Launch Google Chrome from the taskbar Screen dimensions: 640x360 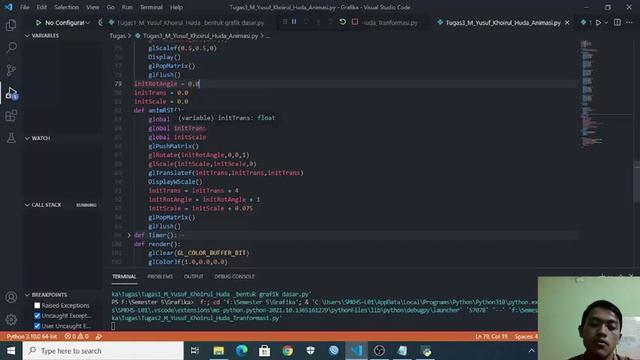(288, 351)
